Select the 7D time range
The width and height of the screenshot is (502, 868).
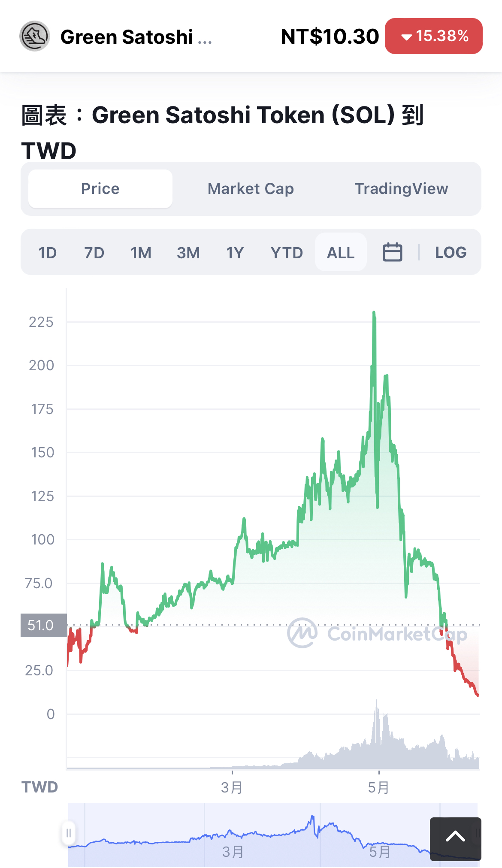point(94,253)
